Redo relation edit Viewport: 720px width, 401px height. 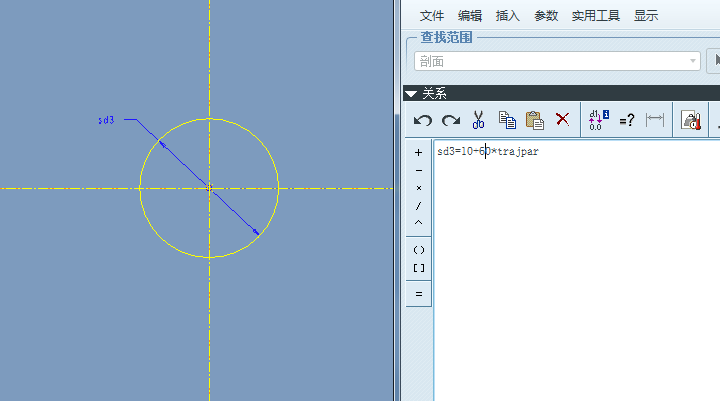coord(451,120)
